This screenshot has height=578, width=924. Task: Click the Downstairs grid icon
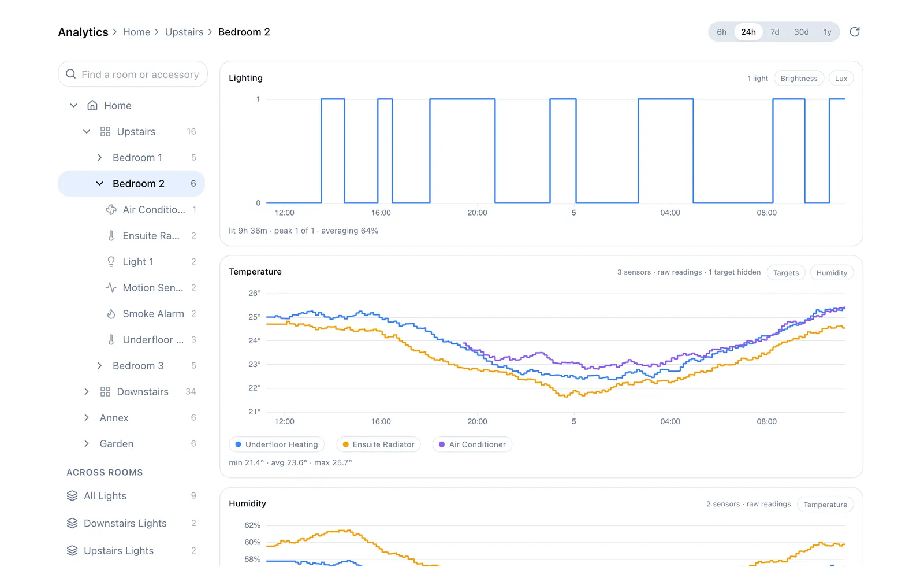pyautogui.click(x=105, y=392)
